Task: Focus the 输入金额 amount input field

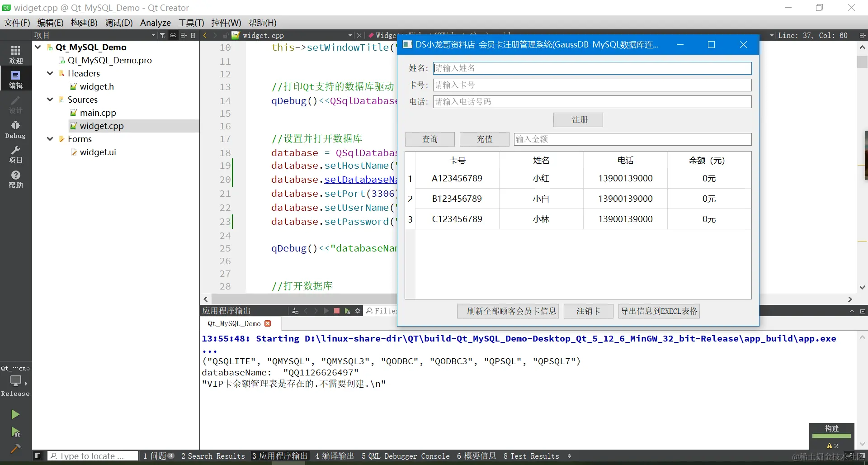Action: coord(633,139)
